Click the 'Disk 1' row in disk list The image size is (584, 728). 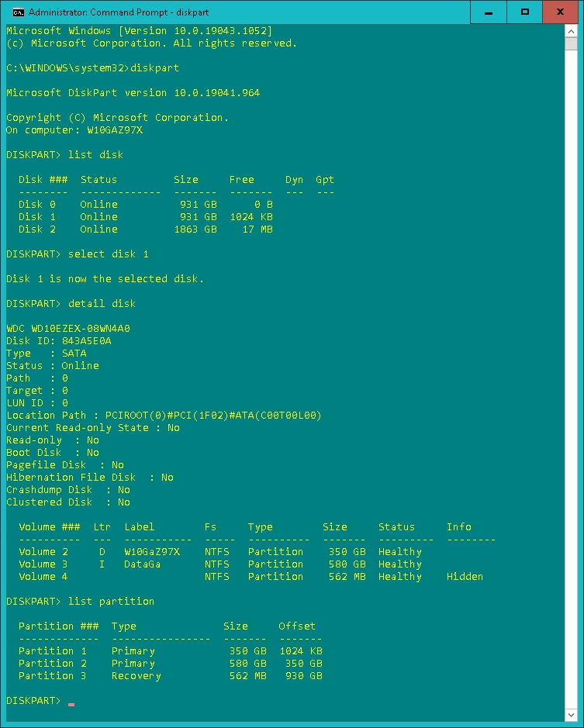[x=146, y=217]
